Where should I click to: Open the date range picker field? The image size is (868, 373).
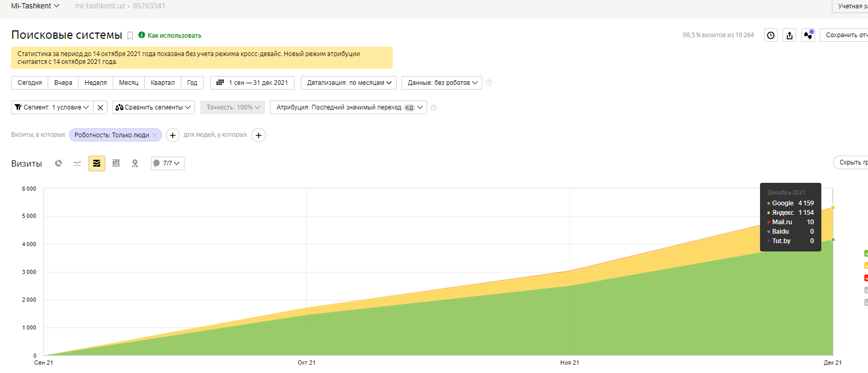(x=253, y=83)
